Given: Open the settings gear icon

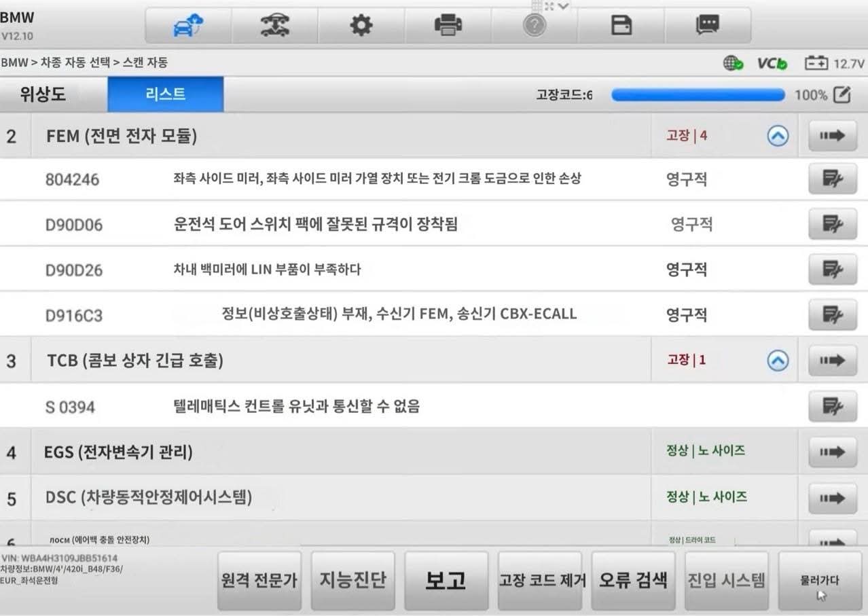Looking at the screenshot, I should pos(361,26).
